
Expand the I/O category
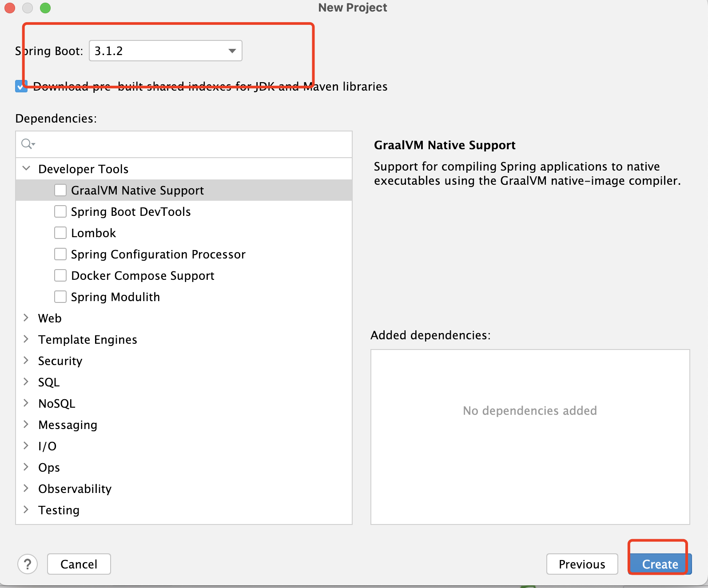point(26,445)
